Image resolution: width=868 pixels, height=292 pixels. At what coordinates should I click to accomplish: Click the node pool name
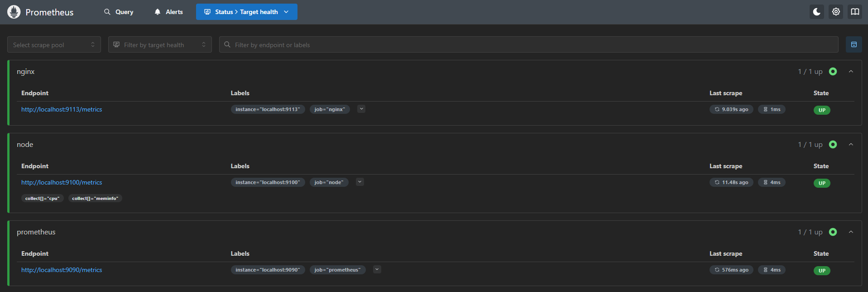25,145
